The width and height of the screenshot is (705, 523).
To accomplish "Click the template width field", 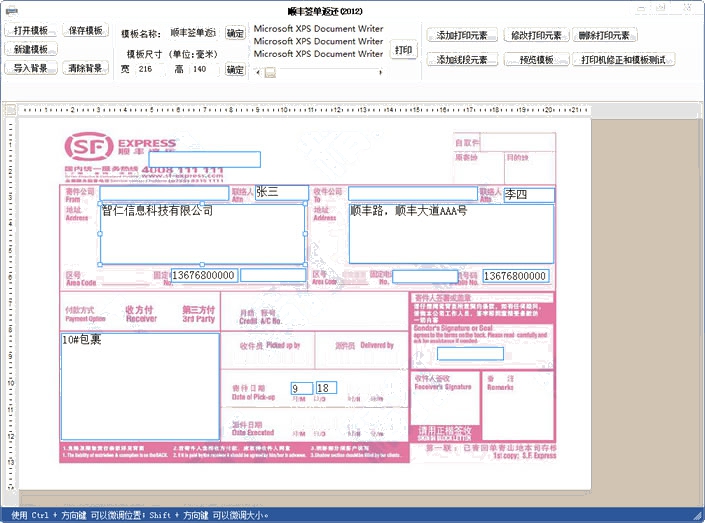I will [x=150, y=70].
